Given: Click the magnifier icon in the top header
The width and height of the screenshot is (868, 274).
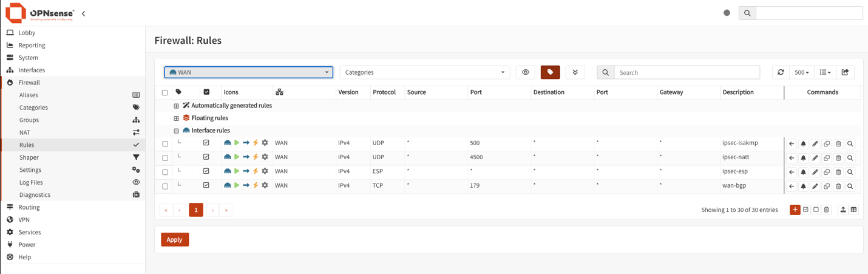Looking at the screenshot, I should point(747,13).
